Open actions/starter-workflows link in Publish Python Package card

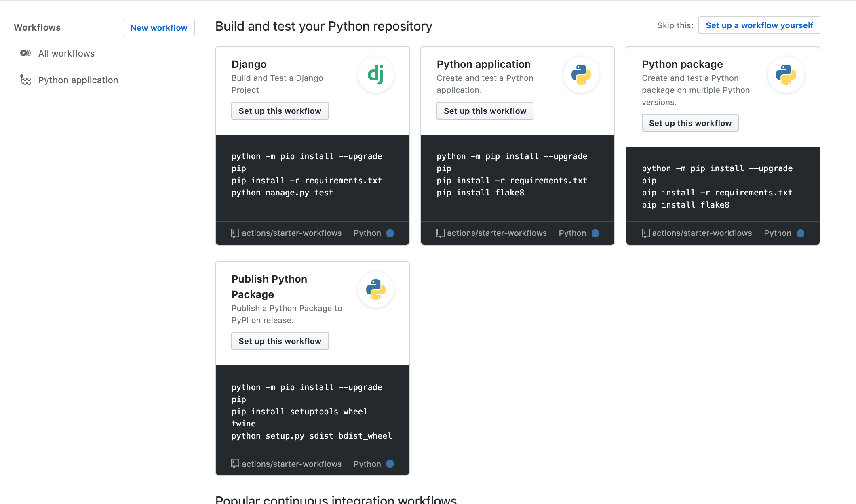[291, 464]
